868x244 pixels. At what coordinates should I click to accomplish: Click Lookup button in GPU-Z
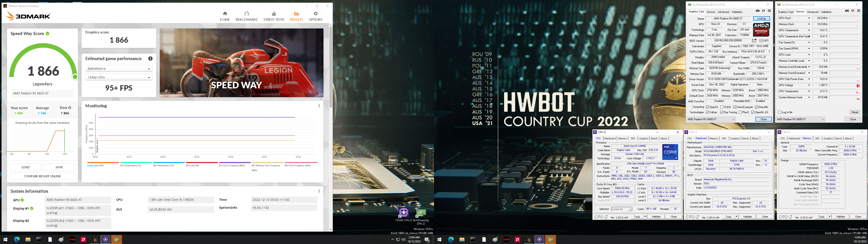tap(761, 19)
